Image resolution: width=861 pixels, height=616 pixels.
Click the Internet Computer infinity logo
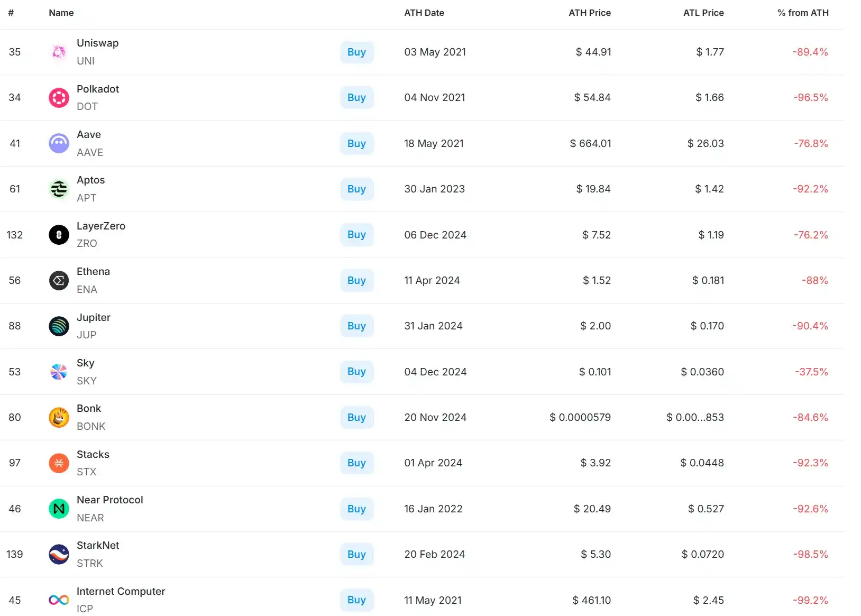59,600
